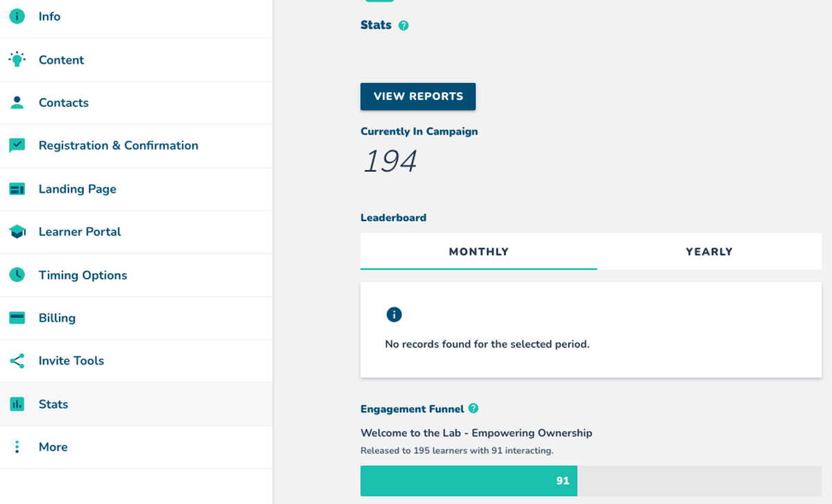This screenshot has width=832, height=504.
Task: Click the help icon next to Stats heading
Action: (x=404, y=25)
